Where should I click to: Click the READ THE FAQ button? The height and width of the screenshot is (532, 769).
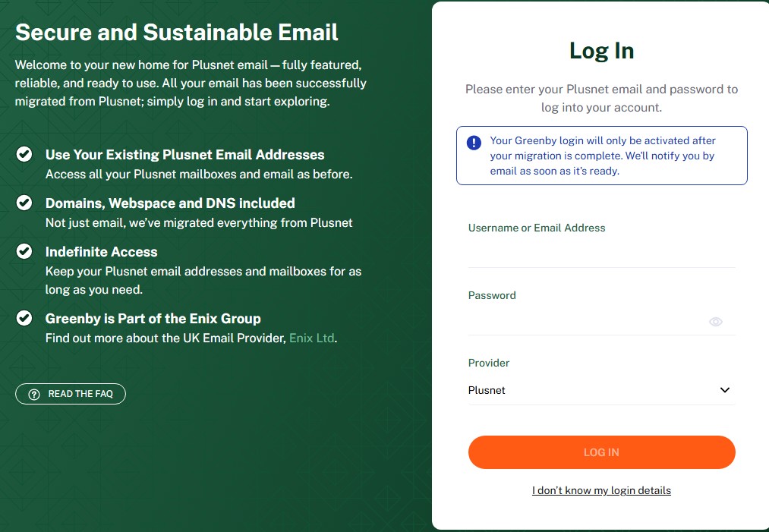coord(71,394)
